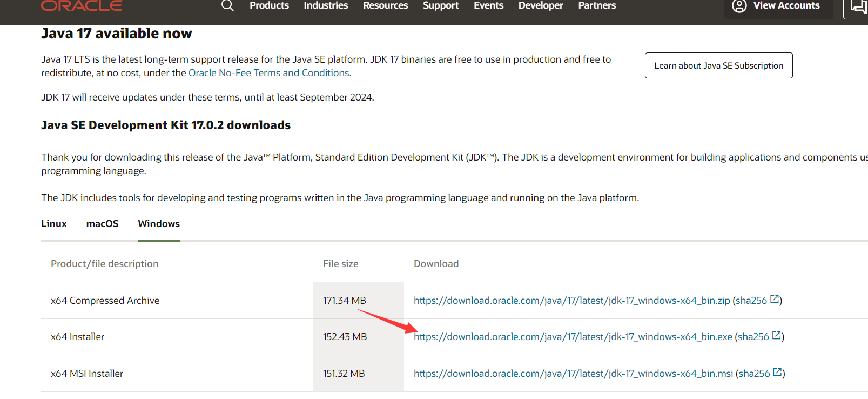Open the Developer menu
Viewport: 868px width, 399px height.
(540, 5)
